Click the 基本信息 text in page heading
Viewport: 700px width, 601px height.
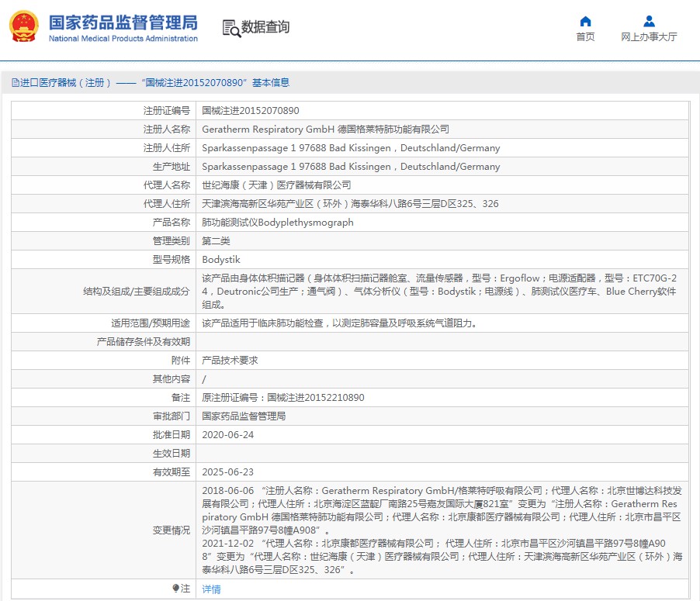[271, 82]
